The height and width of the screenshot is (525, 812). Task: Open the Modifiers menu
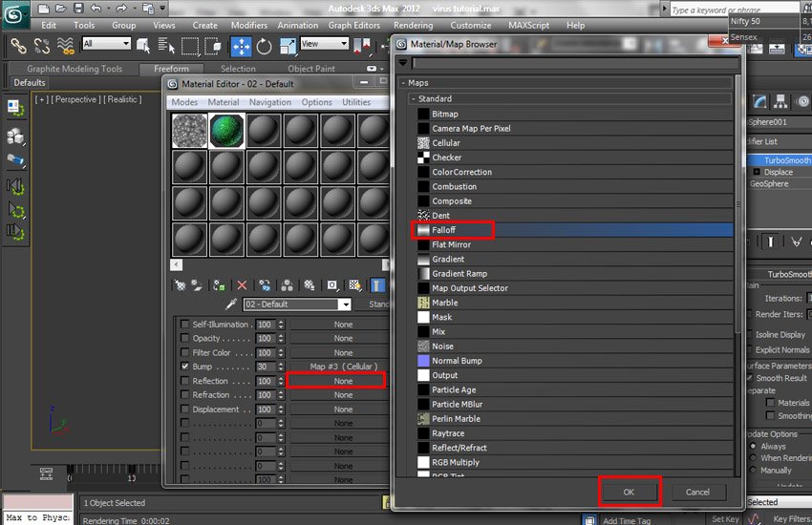click(248, 26)
